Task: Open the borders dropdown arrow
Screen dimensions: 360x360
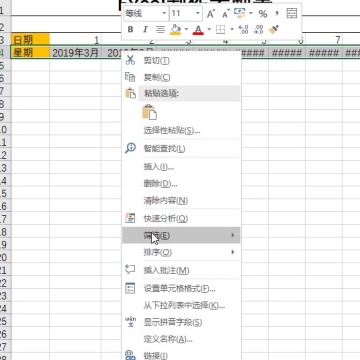Action: point(232,30)
